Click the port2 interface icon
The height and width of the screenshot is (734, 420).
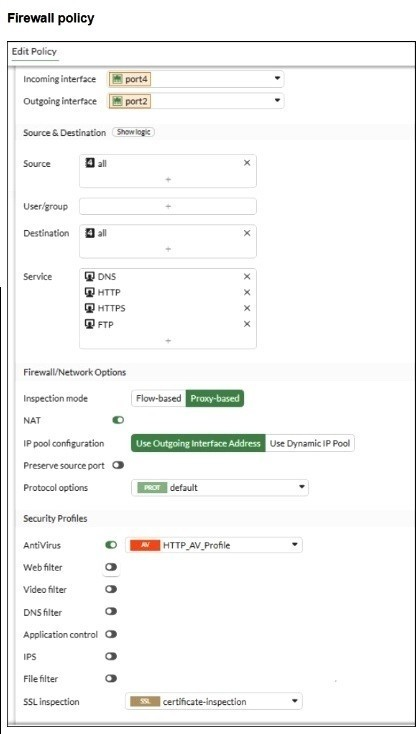[117, 101]
